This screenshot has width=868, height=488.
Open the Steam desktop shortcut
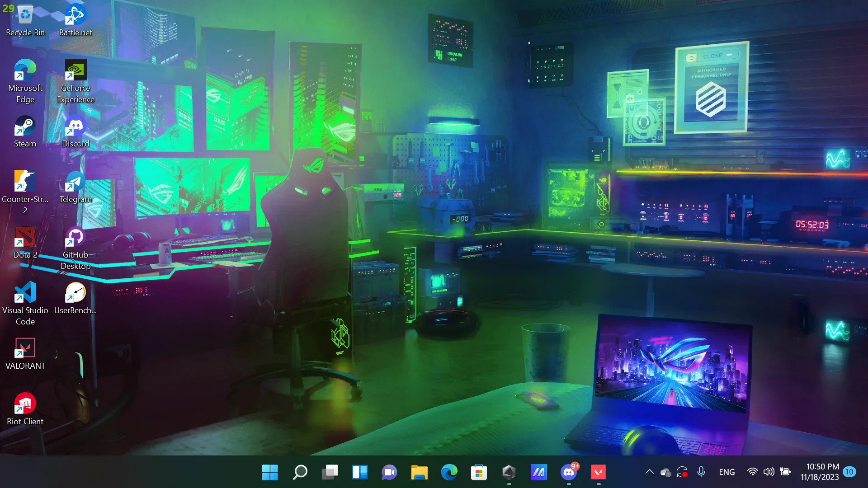(x=25, y=131)
